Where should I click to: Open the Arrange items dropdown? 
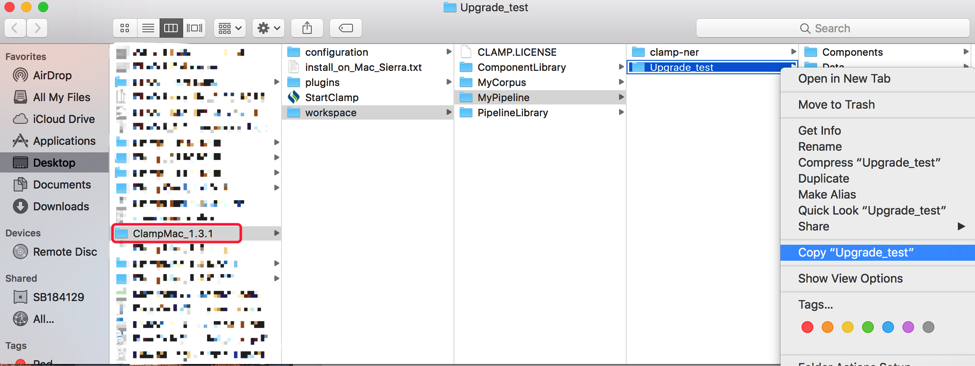[230, 28]
